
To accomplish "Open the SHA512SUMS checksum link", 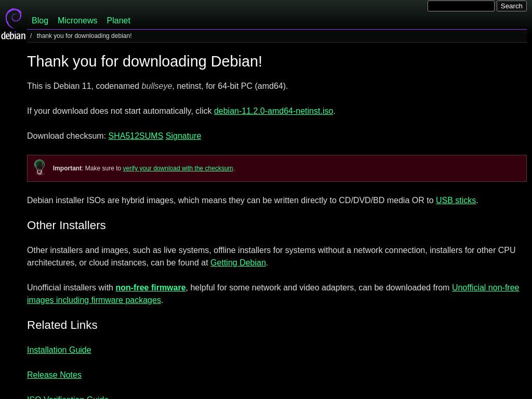I will point(136,136).
